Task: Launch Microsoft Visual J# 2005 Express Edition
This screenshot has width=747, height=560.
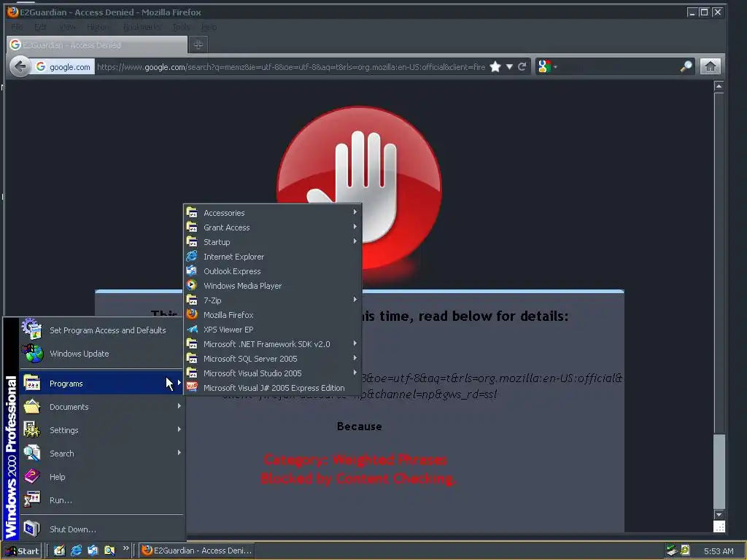Action: [273, 388]
